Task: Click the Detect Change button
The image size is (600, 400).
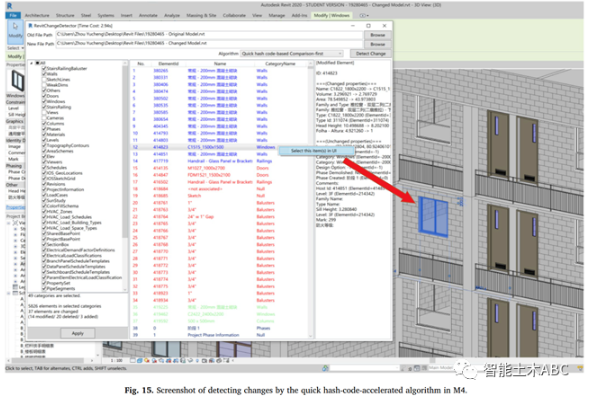Action: [x=370, y=54]
